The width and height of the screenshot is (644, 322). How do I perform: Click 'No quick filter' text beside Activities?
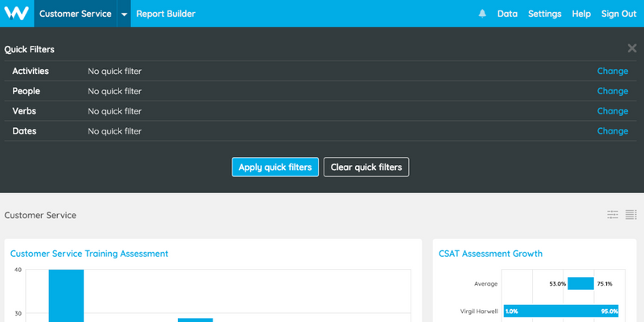coord(114,71)
